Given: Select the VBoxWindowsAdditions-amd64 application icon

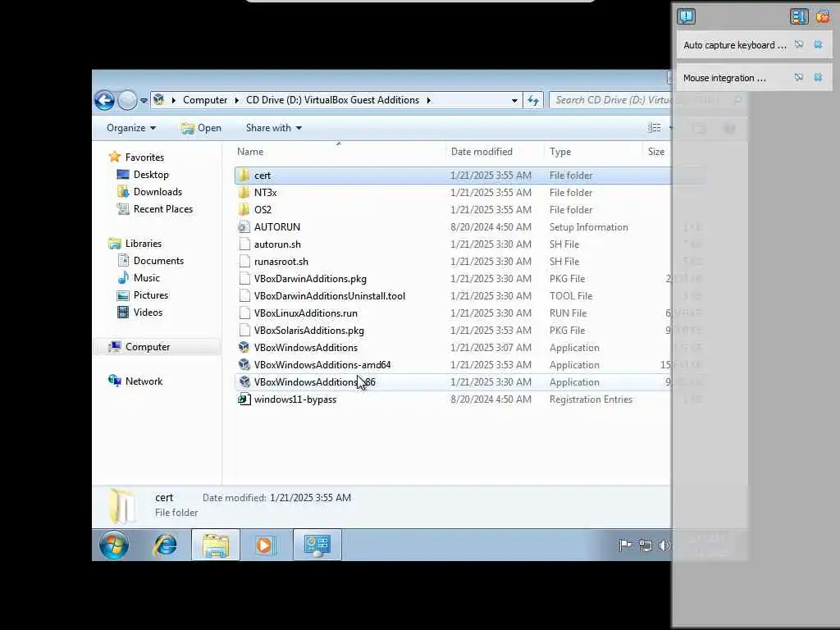Looking at the screenshot, I should click(x=244, y=364).
